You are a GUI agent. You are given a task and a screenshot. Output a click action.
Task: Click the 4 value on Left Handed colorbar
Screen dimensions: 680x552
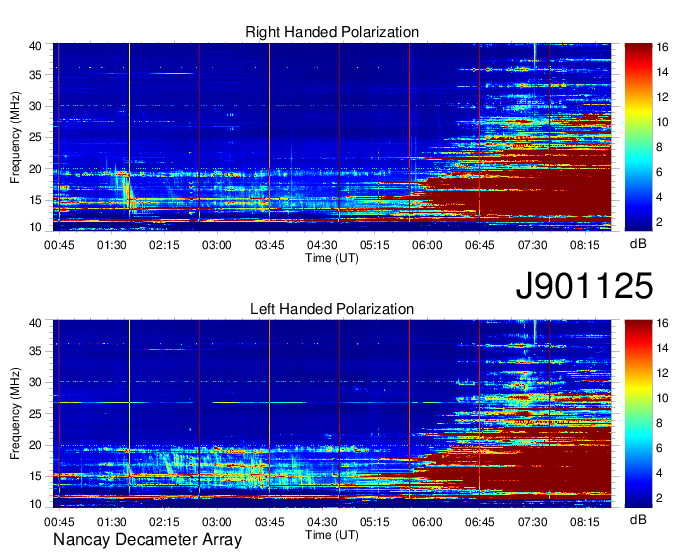coord(659,473)
